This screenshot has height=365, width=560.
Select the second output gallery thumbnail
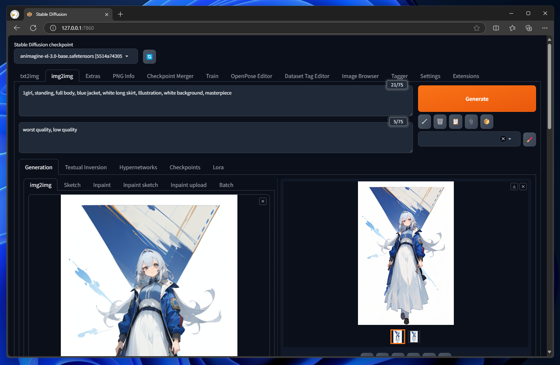pos(414,336)
